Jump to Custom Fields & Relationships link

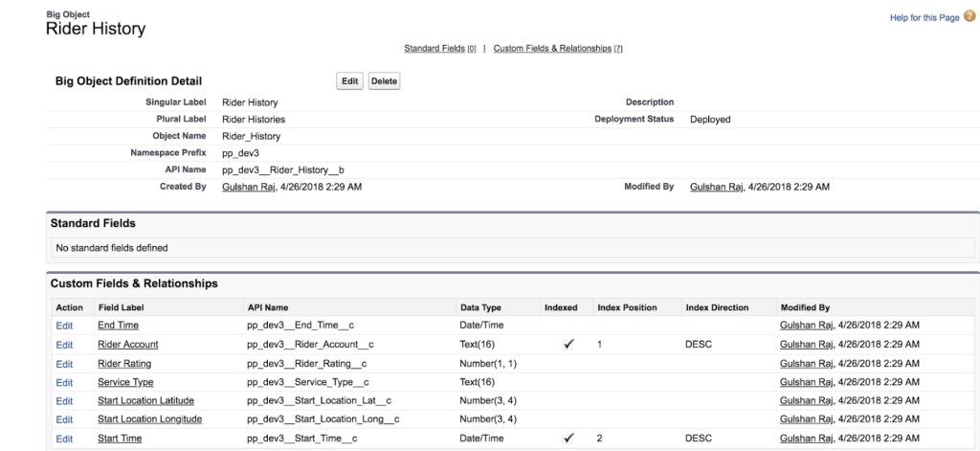(552, 48)
